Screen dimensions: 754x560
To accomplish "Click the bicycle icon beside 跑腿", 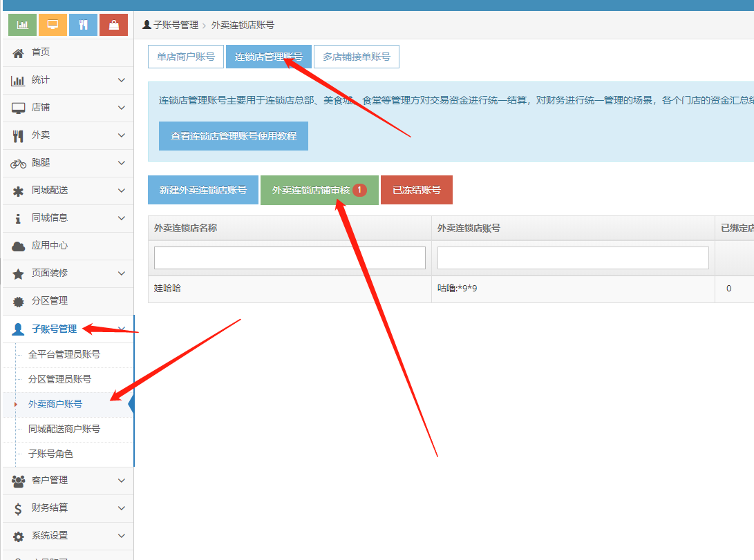I will click(x=19, y=163).
